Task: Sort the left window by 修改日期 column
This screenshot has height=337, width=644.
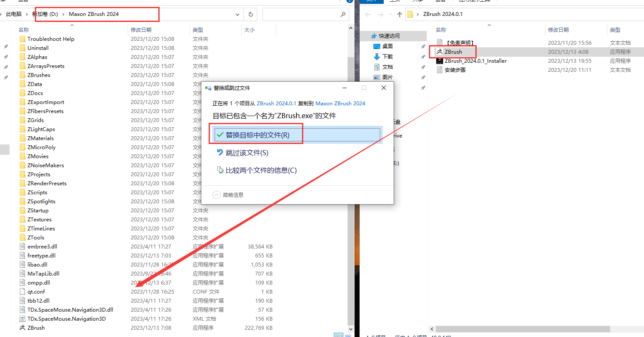Action: (141, 30)
